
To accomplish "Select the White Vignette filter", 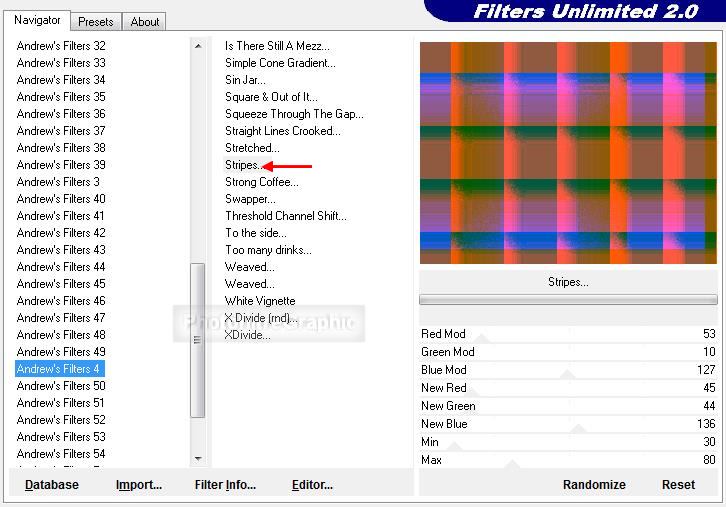I will coord(260,301).
